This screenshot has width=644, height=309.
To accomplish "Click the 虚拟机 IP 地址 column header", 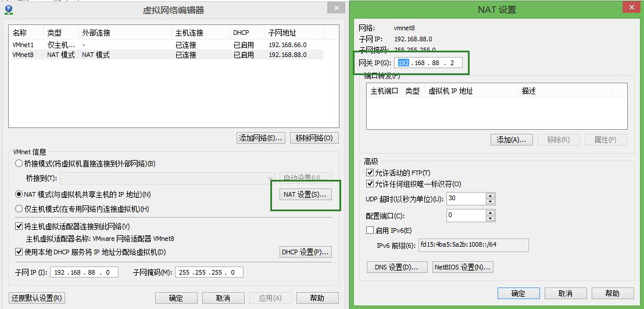I will click(471, 91).
